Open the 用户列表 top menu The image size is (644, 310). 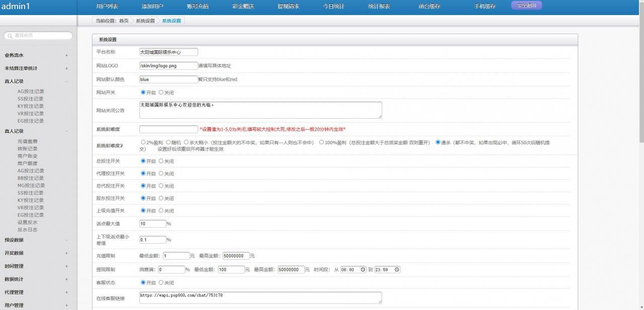[107, 7]
